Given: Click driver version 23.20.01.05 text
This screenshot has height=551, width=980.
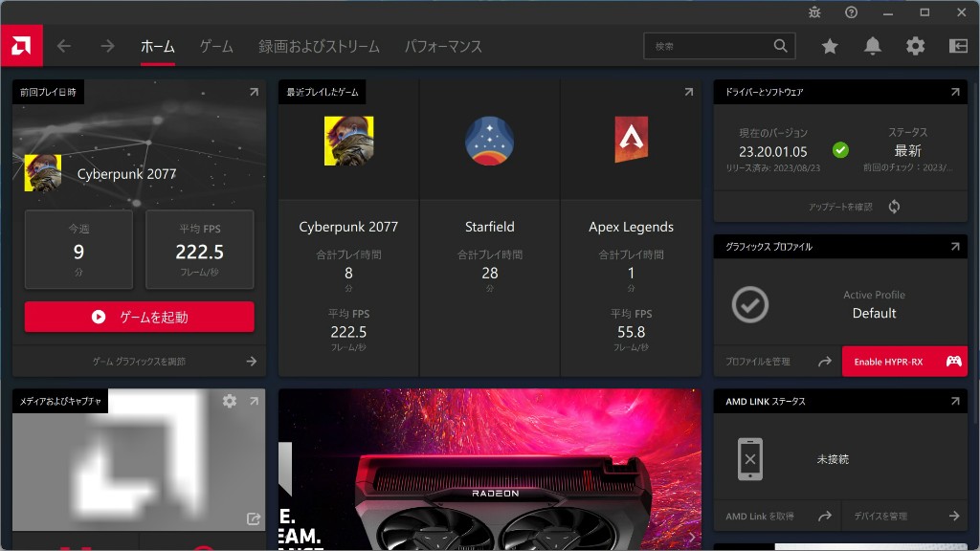Looking at the screenshot, I should tap(772, 151).
